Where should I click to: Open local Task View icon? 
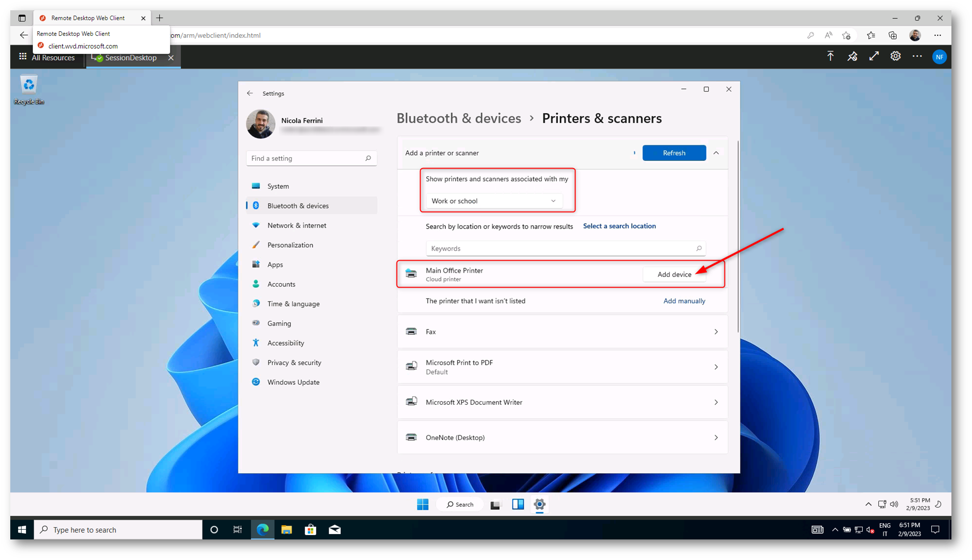238,530
